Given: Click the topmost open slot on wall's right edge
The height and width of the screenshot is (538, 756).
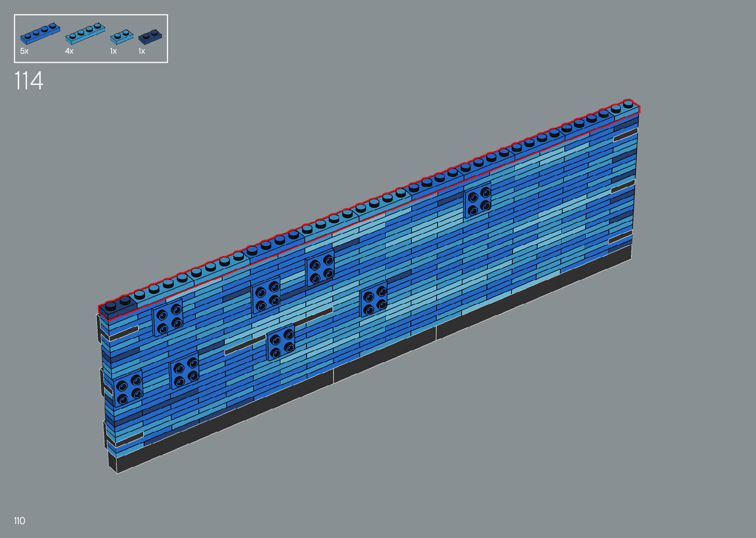Looking at the screenshot, I should pyautogui.click(x=624, y=134).
